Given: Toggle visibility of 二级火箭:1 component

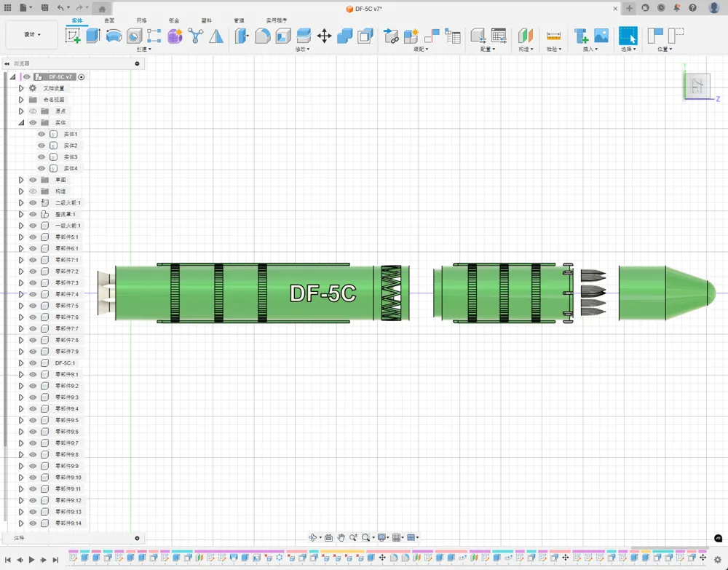Looking at the screenshot, I should tap(33, 203).
